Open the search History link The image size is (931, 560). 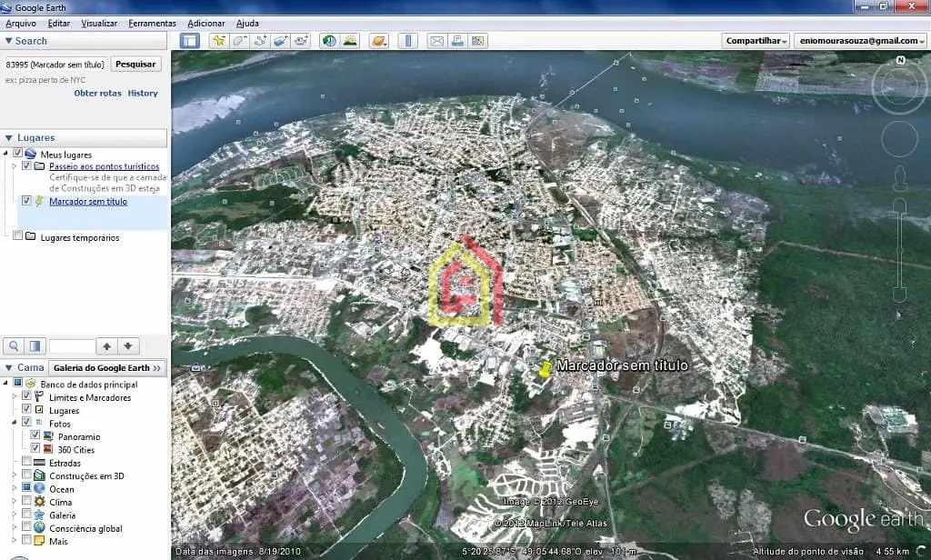143,94
